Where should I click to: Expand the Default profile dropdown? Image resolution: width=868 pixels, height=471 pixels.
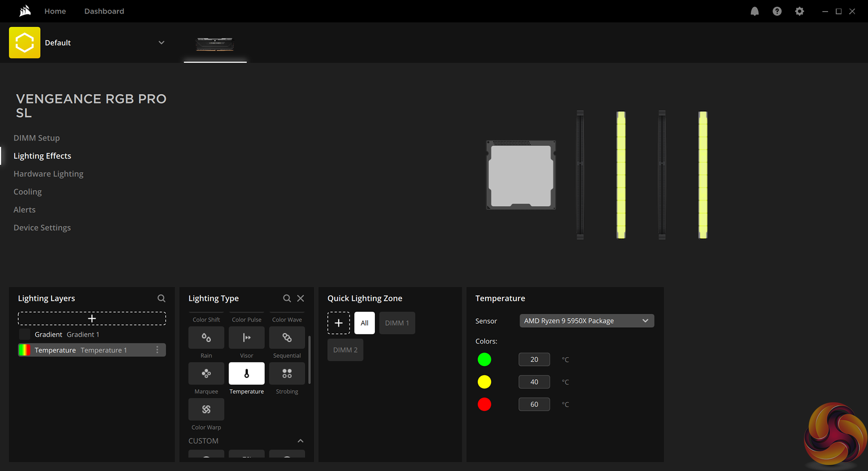pyautogui.click(x=161, y=43)
